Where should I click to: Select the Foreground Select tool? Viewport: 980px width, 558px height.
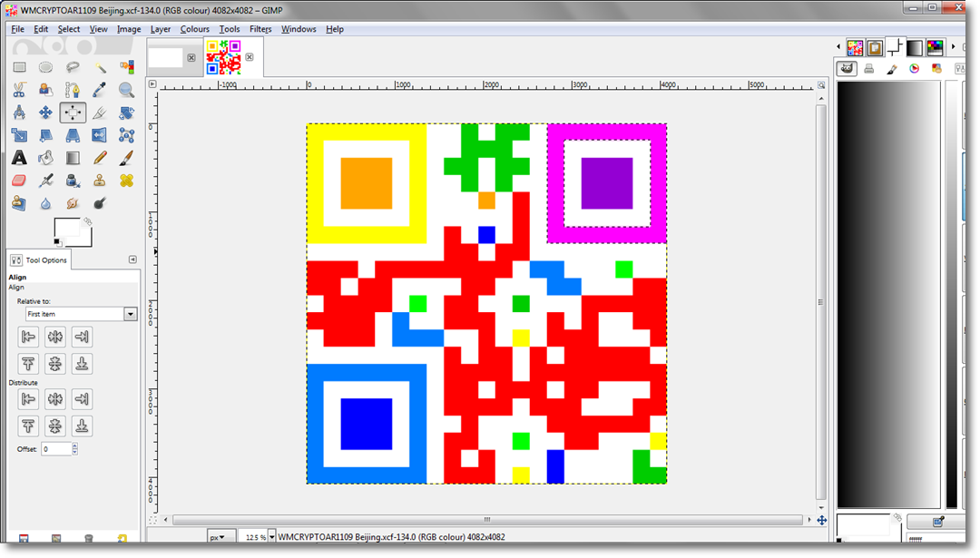coord(45,90)
